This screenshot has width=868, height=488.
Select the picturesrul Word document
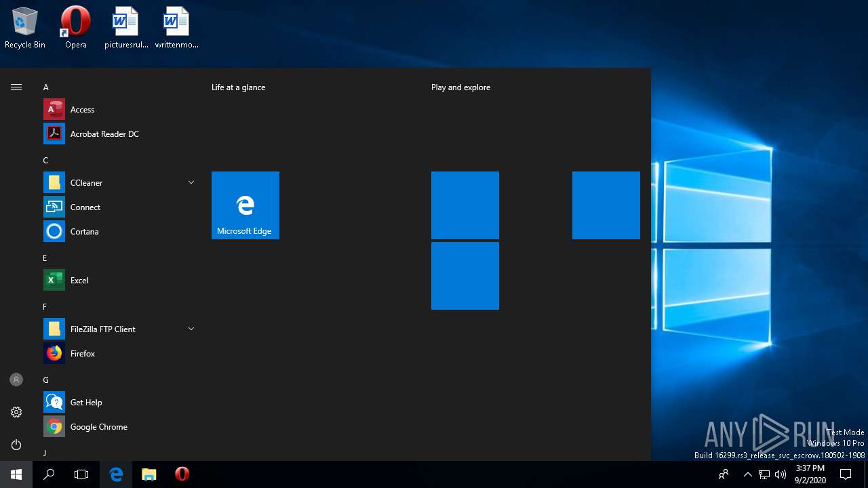126,28
